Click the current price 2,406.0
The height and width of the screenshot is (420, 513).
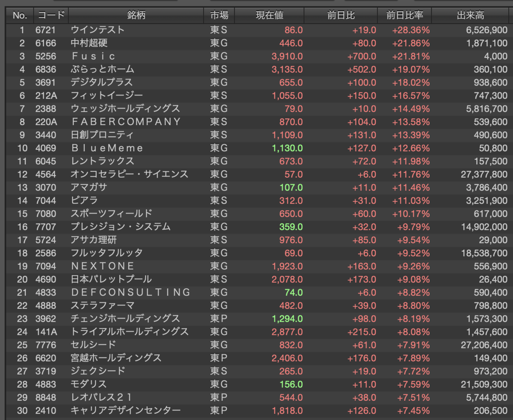[287, 358]
